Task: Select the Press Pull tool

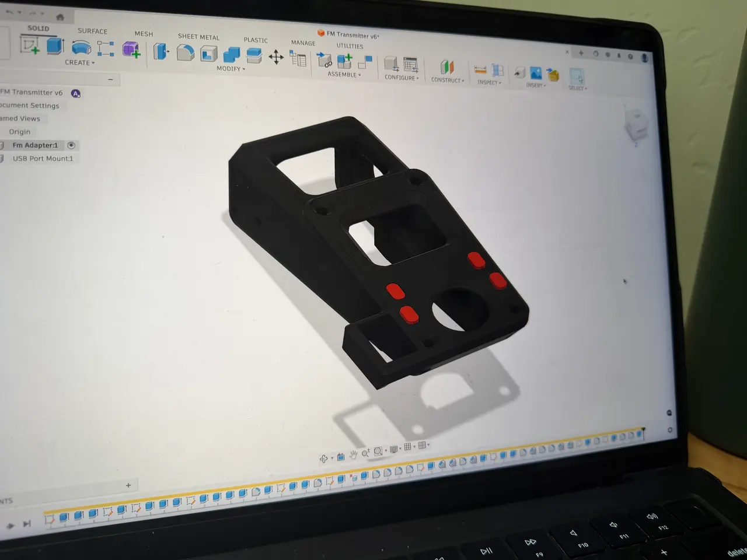Action: [160, 51]
